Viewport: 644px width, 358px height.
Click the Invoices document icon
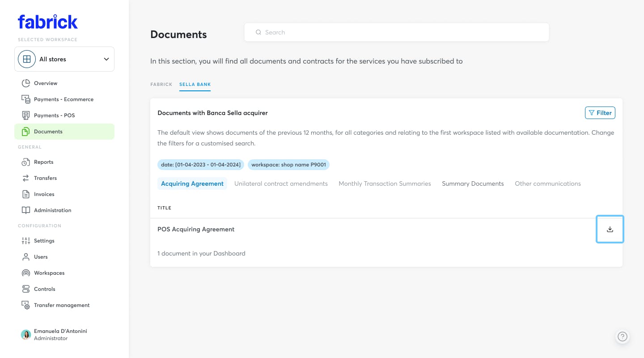26,194
